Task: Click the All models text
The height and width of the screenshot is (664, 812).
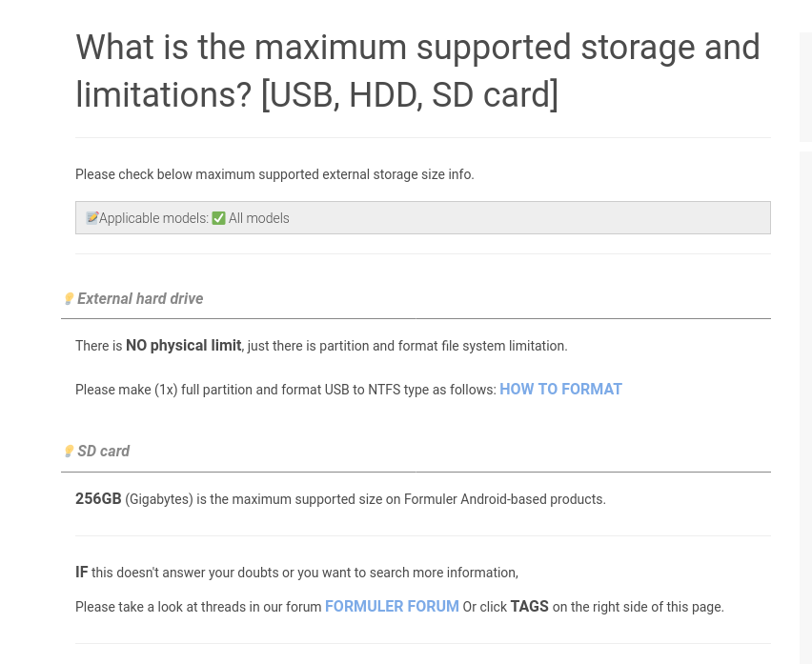Action: (258, 218)
